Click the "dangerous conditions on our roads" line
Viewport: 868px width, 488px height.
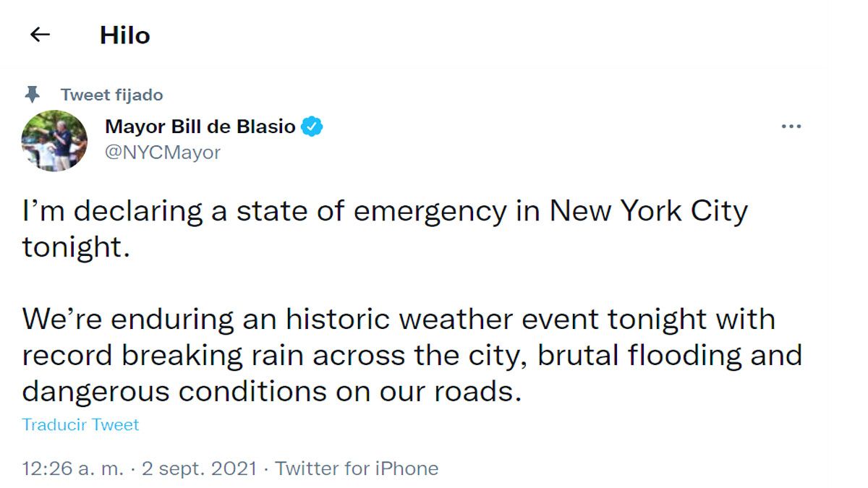(271, 391)
